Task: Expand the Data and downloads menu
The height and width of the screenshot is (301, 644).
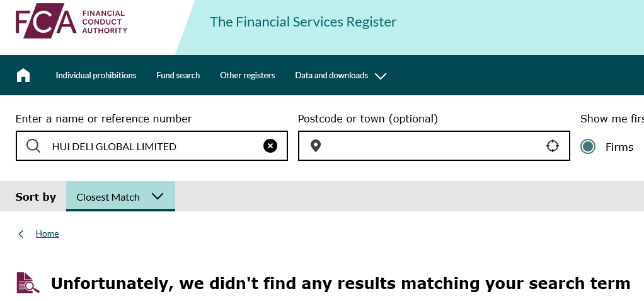Action: (340, 75)
